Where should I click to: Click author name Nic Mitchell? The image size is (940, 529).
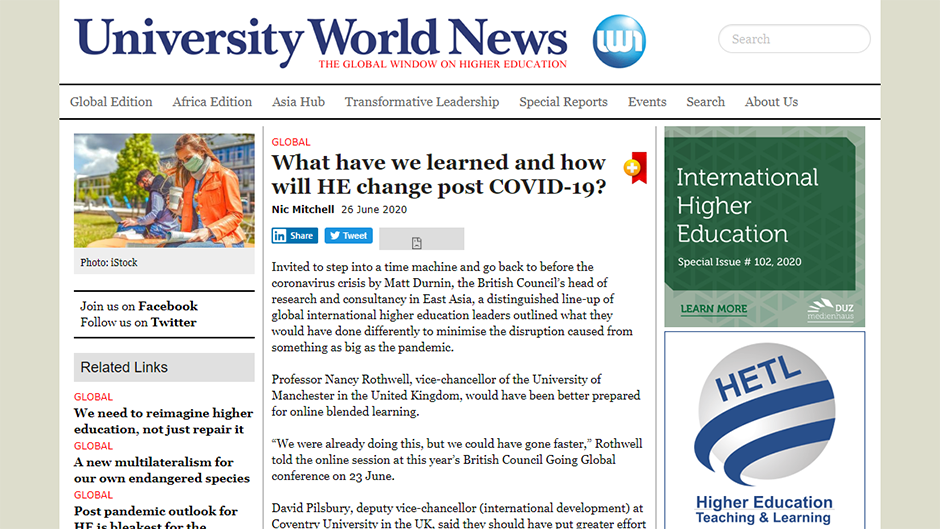(x=303, y=209)
